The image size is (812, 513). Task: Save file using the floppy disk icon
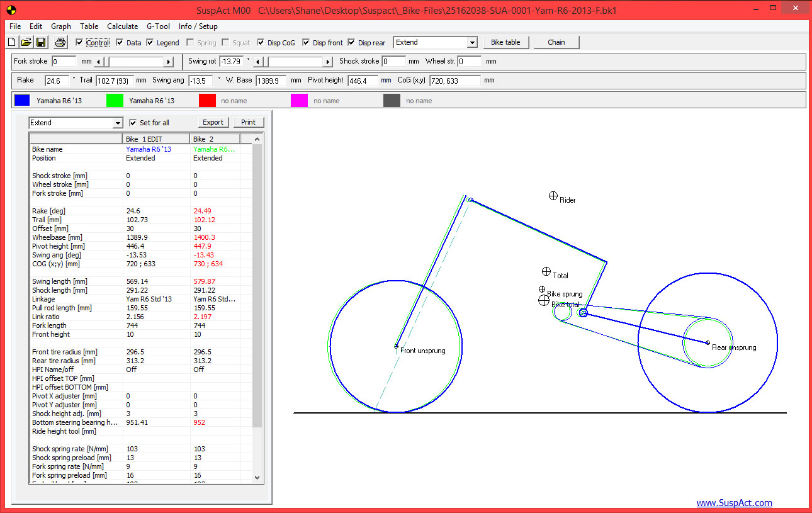pyautogui.click(x=41, y=42)
